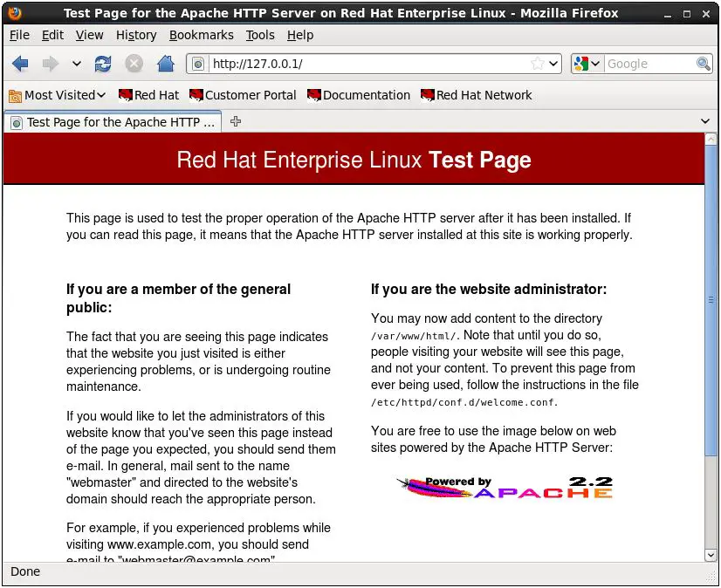Click the Powered by Apache 2.2 image
The height and width of the screenshot is (588, 721).
[x=505, y=488]
